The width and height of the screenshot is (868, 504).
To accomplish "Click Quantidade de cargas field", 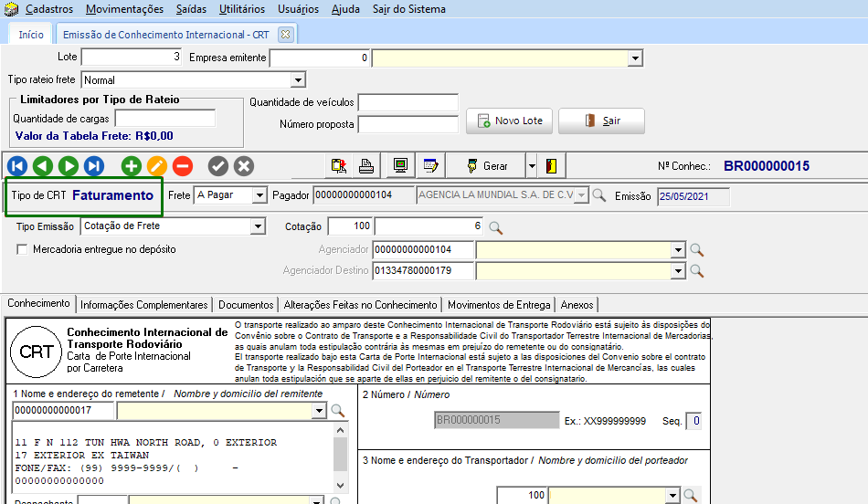I will click(x=165, y=119).
